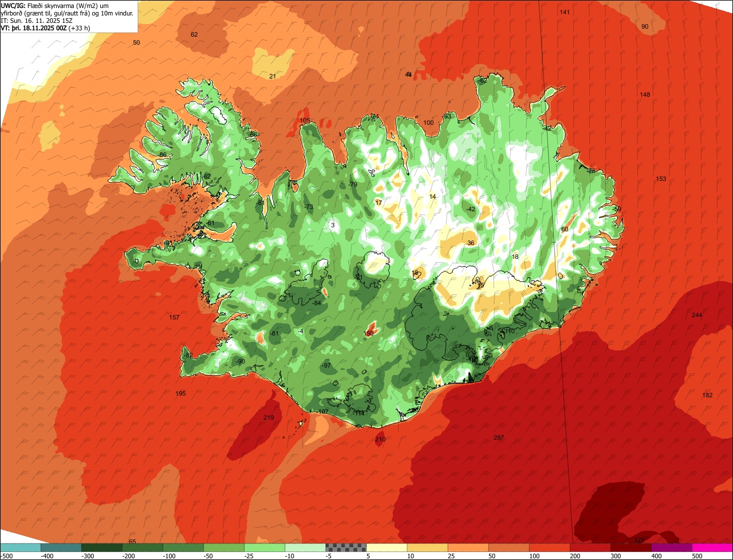Click the 182 flux value on the map
Viewport: 733px width, 560px height.
pos(708,395)
